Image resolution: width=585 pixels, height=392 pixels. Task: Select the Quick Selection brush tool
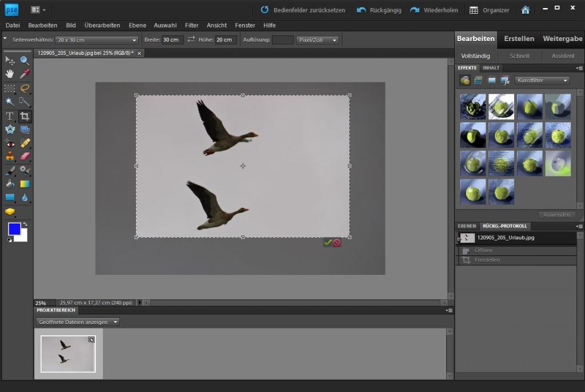coord(25,102)
